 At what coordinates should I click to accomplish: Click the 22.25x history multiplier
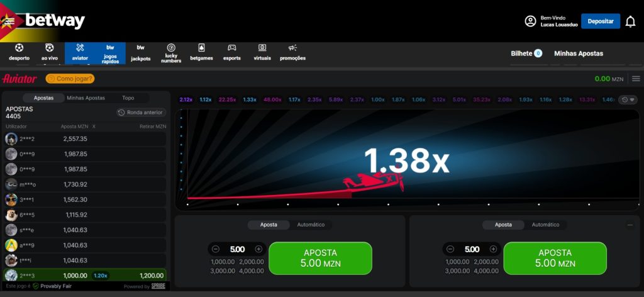227,99
